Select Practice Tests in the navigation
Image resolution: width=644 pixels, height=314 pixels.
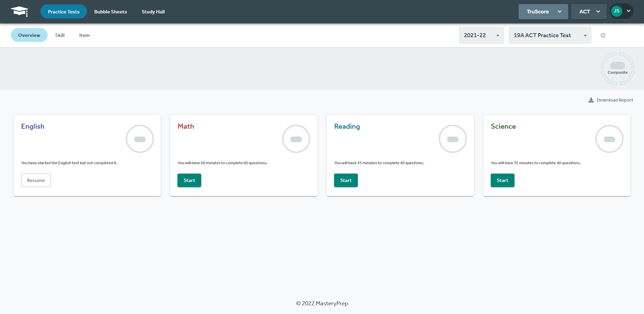[x=64, y=11]
